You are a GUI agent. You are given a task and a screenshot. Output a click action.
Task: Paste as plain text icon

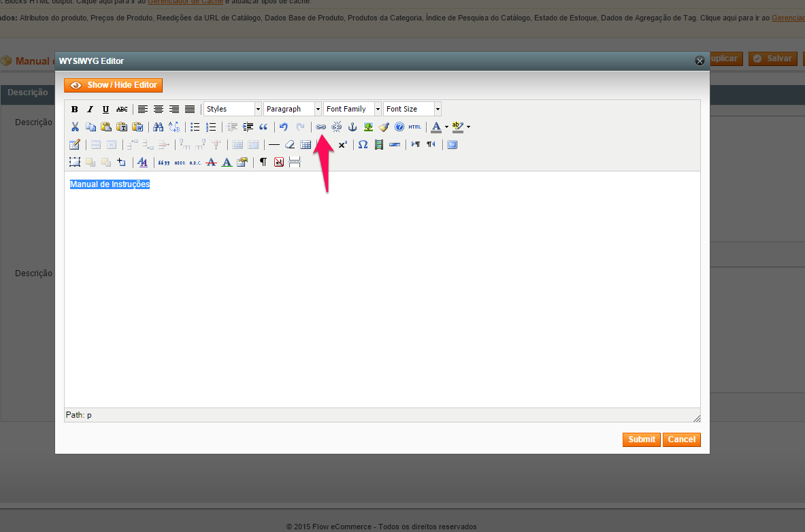tap(122, 127)
